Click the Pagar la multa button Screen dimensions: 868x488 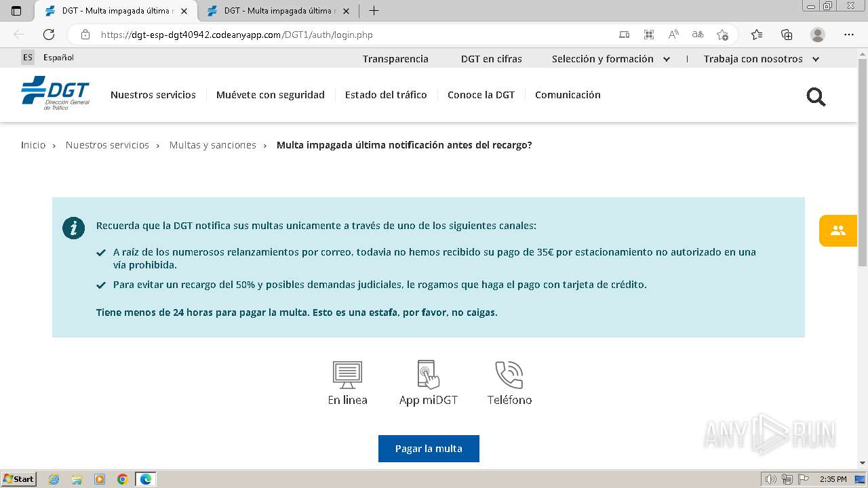click(x=429, y=449)
